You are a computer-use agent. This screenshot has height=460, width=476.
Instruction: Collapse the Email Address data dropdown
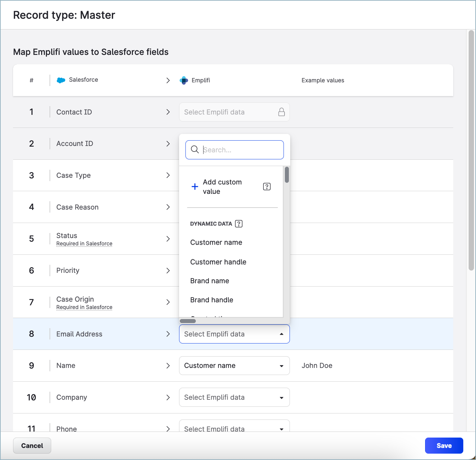point(281,334)
